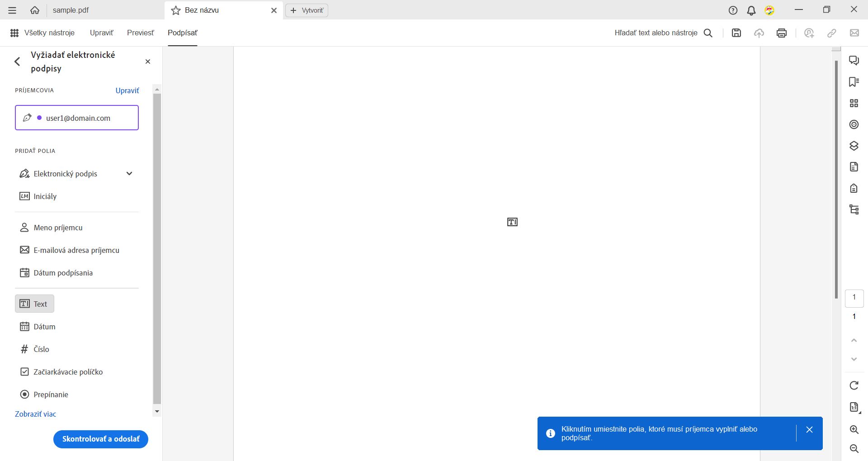The height and width of the screenshot is (461, 868).
Task: Star the Bez názvu document
Action: click(176, 10)
